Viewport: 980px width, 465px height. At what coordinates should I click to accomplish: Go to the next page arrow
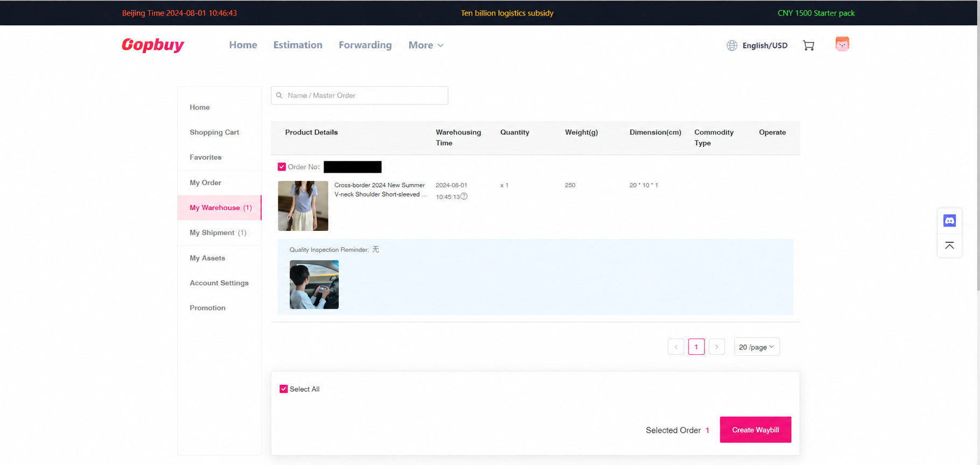(x=717, y=347)
